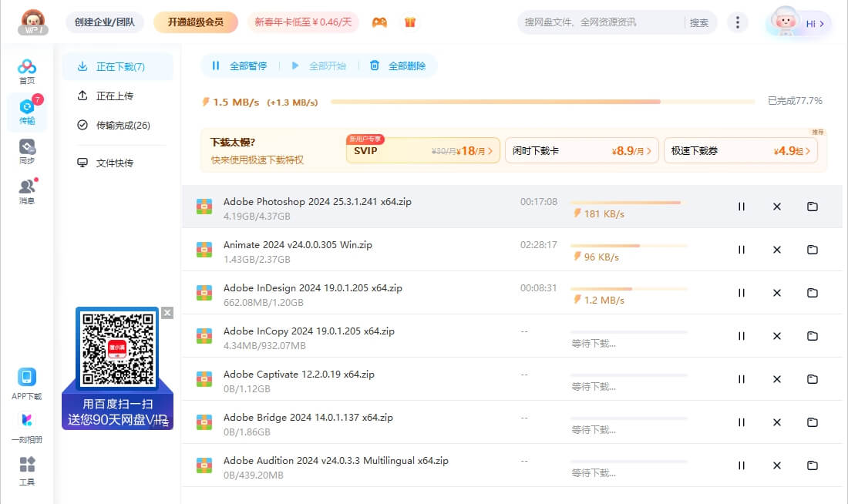Select file name Adobe InCopy 2024 19.0.1.205 x64.zip
Viewport: 848px width, 504px height.
[x=309, y=331]
